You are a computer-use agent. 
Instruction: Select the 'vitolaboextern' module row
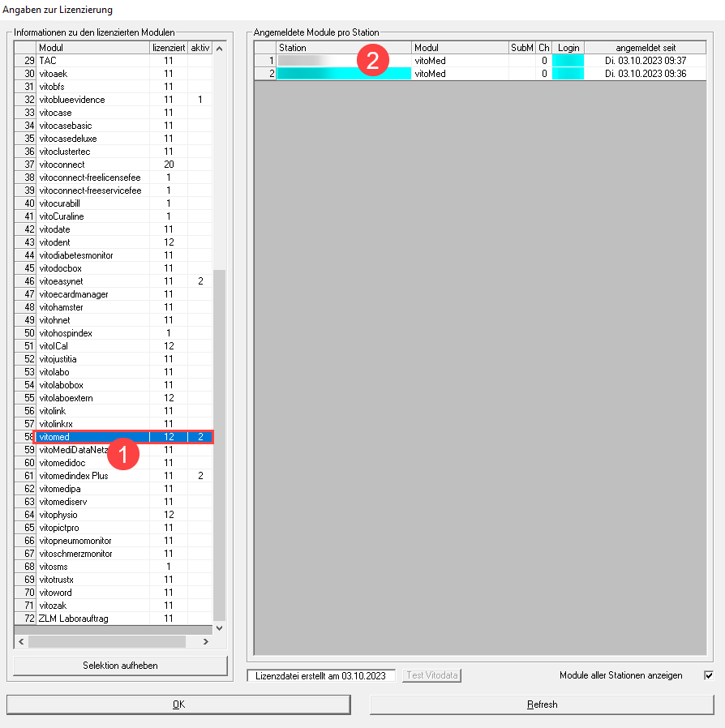pyautogui.click(x=114, y=398)
